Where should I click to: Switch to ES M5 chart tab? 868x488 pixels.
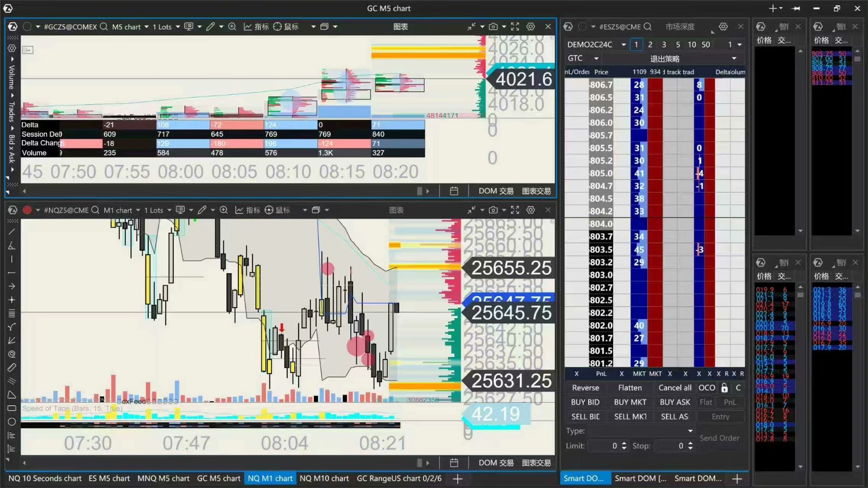(109, 478)
